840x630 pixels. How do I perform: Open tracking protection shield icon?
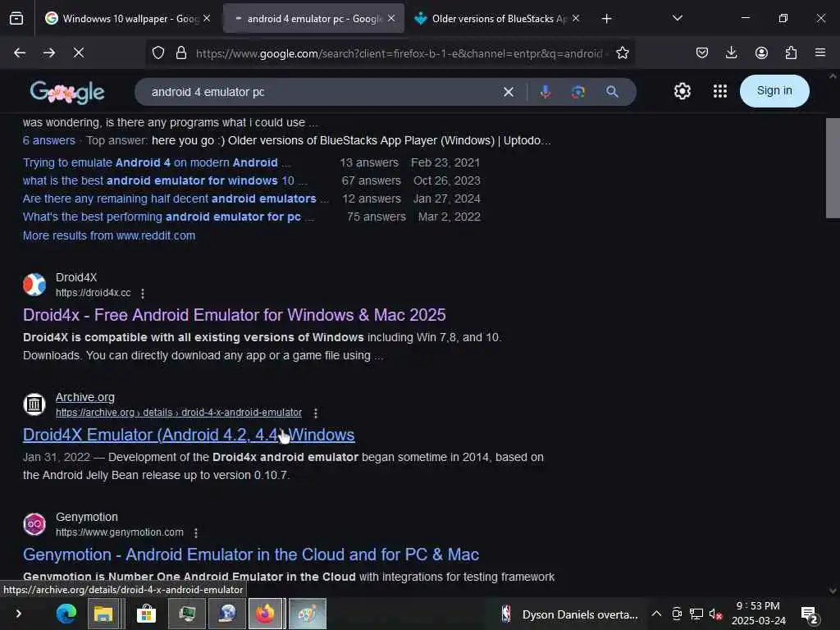click(x=158, y=53)
